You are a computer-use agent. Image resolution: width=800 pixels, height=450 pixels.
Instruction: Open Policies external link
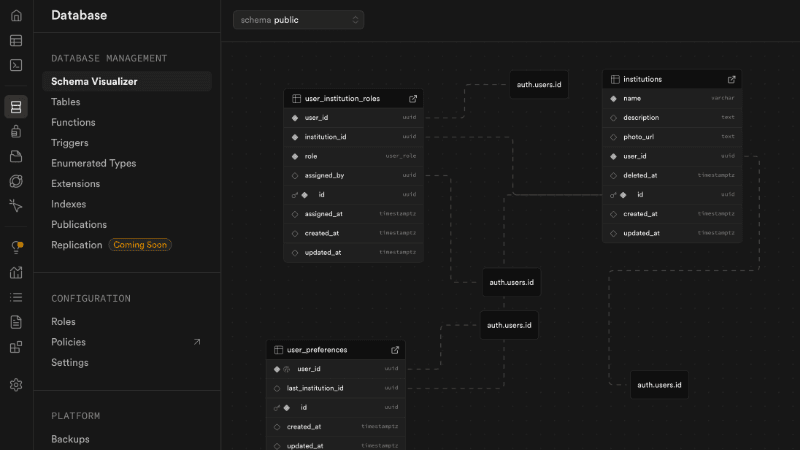pos(196,342)
